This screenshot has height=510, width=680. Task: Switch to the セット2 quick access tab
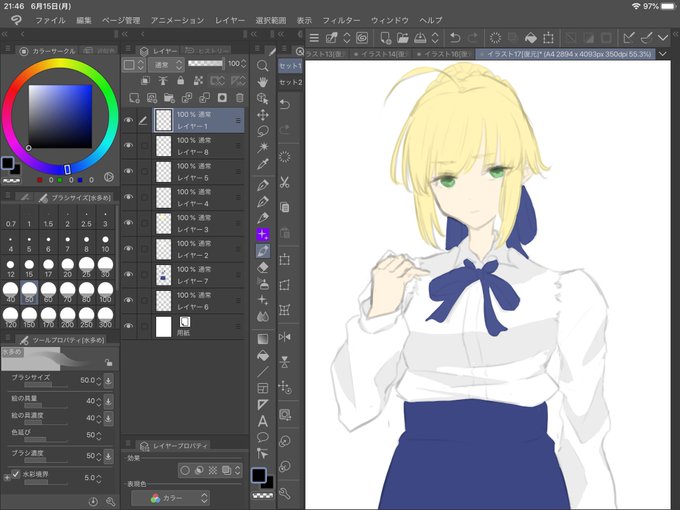coord(290,82)
